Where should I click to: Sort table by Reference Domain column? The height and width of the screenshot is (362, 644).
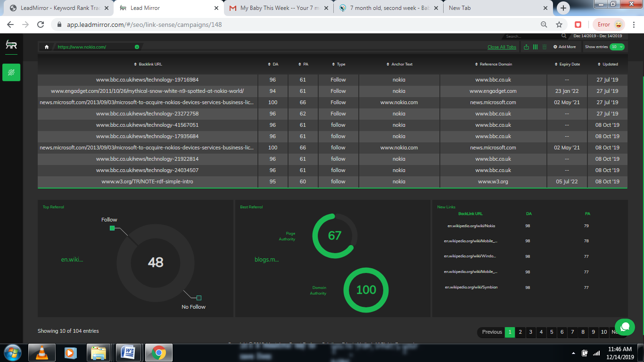click(x=493, y=64)
